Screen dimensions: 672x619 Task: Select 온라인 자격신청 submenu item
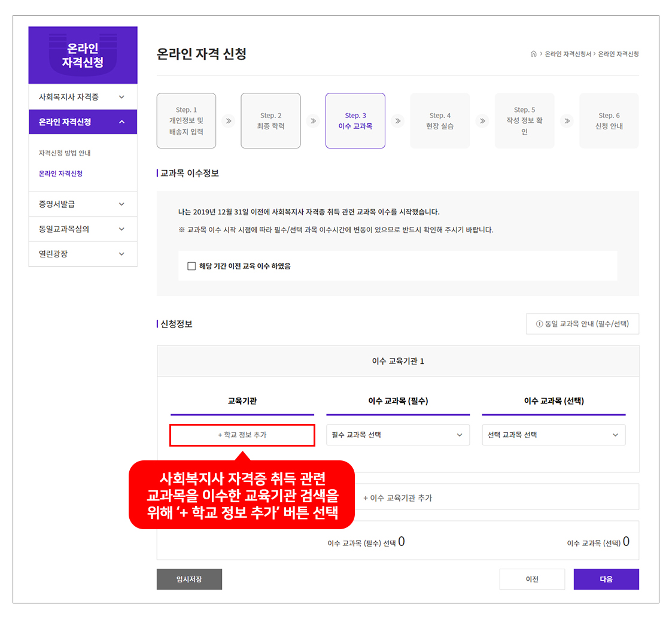(60, 174)
